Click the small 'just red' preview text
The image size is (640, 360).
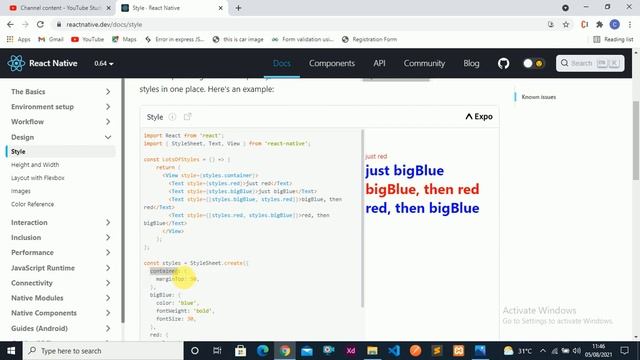point(376,156)
